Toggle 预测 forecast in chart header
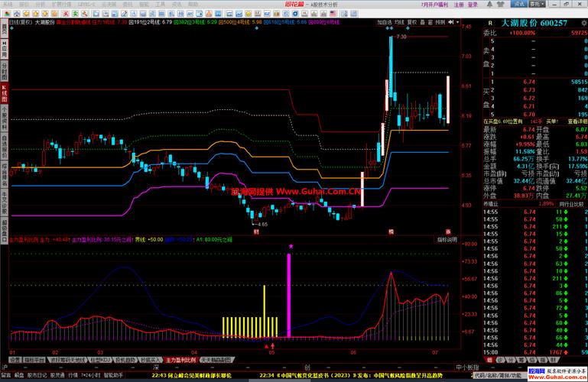 (x=440, y=22)
